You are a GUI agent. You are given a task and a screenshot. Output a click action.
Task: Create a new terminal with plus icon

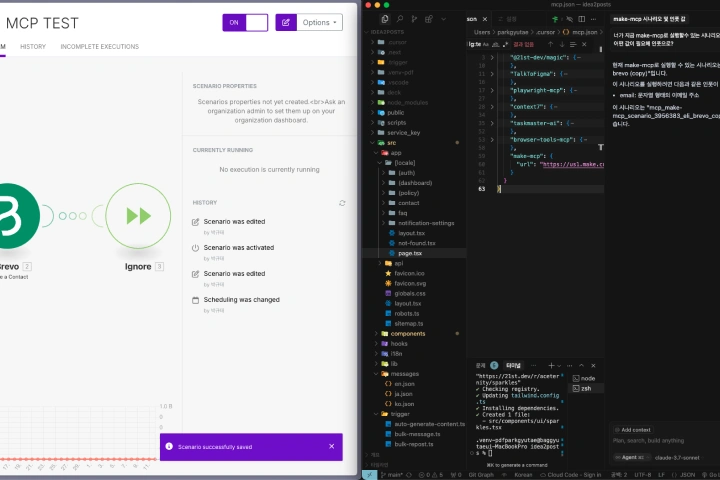tap(551, 366)
